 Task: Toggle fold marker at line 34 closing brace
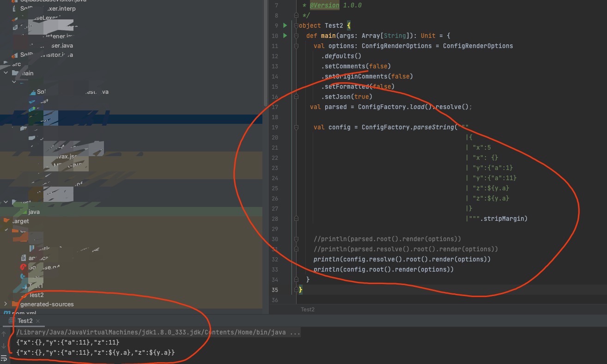(296, 279)
